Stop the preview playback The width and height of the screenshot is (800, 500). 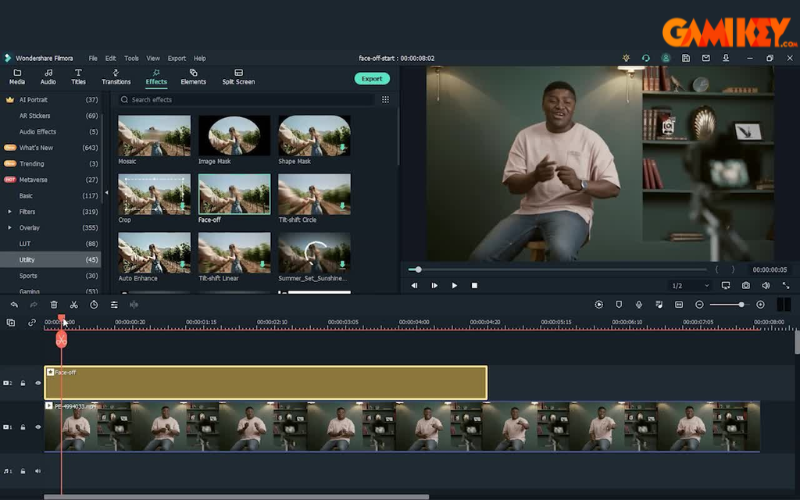coord(474,286)
